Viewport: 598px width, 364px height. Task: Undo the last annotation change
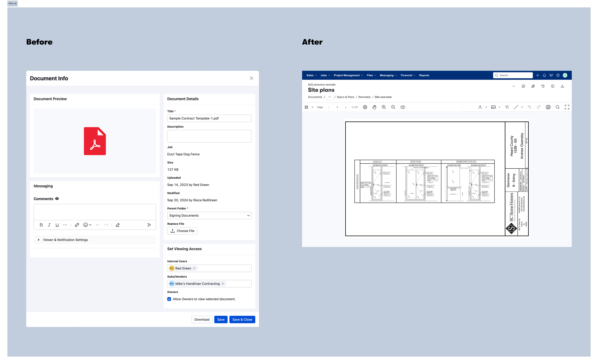pyautogui.click(x=529, y=107)
